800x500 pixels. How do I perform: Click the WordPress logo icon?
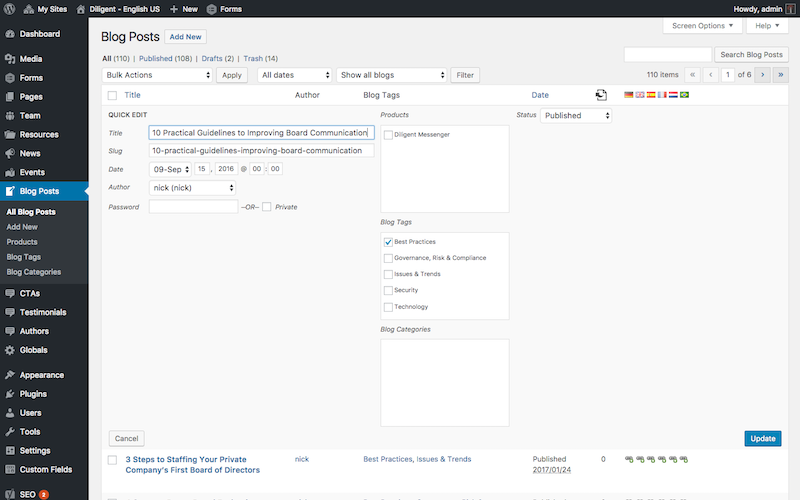[x=9, y=9]
